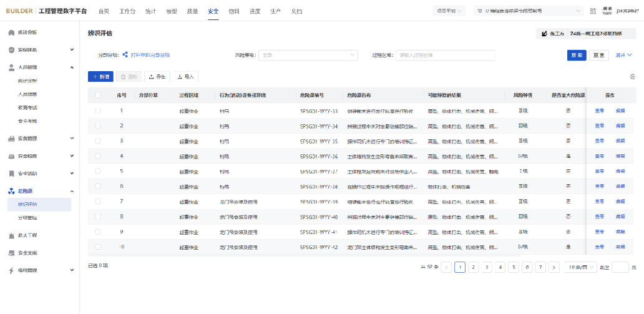Check the checkbox for row 10

point(98,247)
